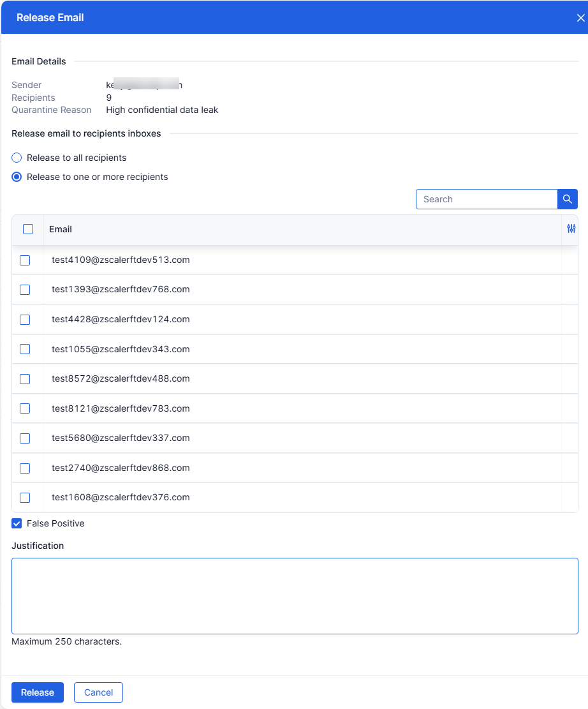Click the Release button
588x709 pixels.
pos(38,692)
